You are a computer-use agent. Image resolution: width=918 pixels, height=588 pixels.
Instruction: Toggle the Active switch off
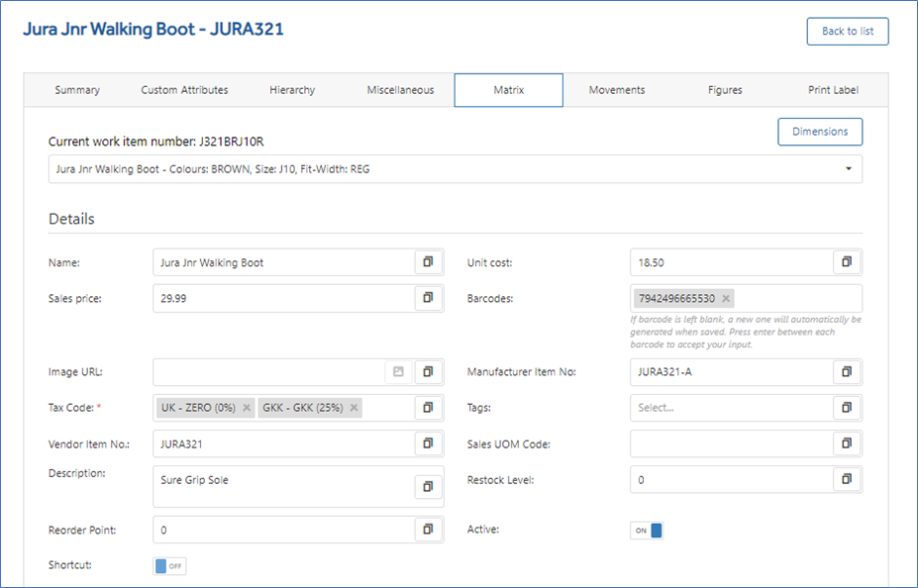647,530
